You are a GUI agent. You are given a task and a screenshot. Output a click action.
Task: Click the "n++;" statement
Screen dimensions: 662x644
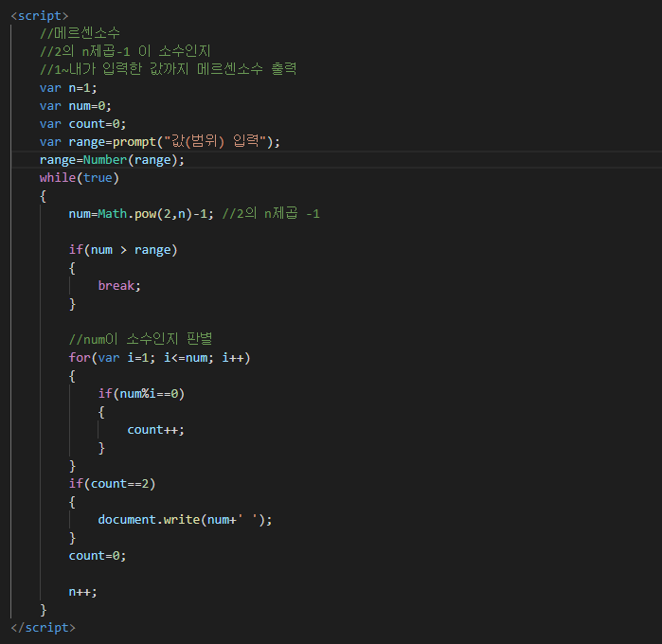point(82,592)
